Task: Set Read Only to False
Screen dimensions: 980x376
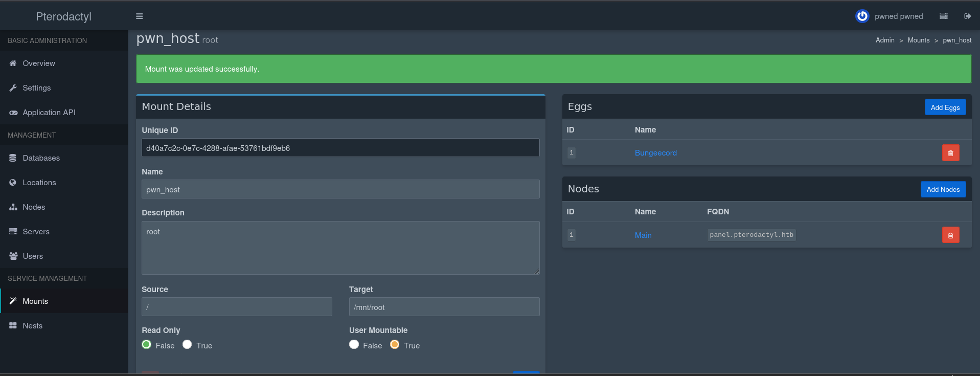Action: pos(147,345)
